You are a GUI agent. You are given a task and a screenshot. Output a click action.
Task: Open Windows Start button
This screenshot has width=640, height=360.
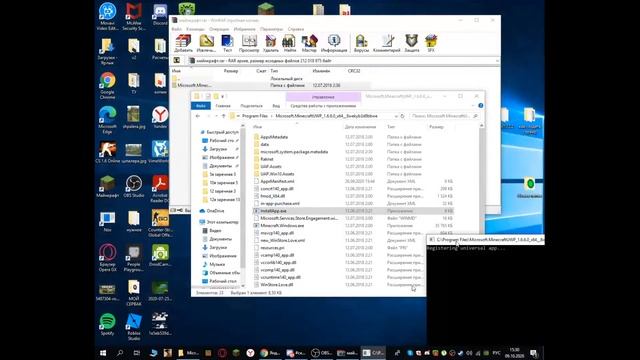point(103,353)
